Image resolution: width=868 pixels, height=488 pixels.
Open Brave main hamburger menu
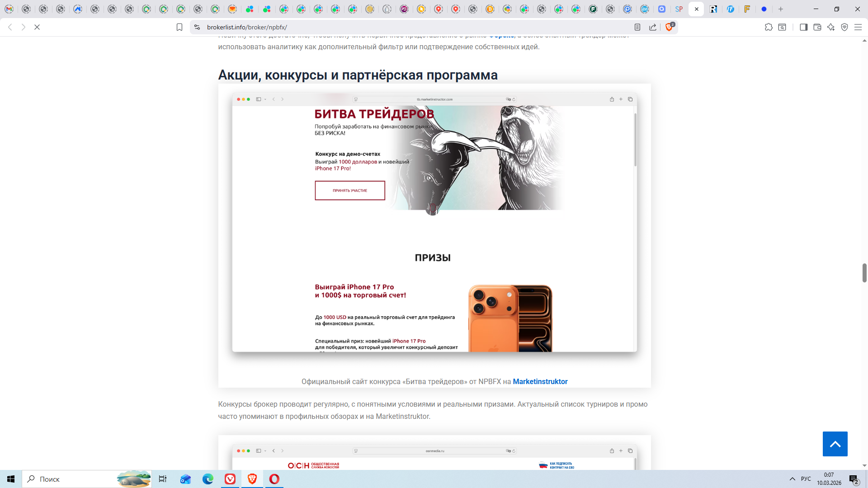(858, 27)
